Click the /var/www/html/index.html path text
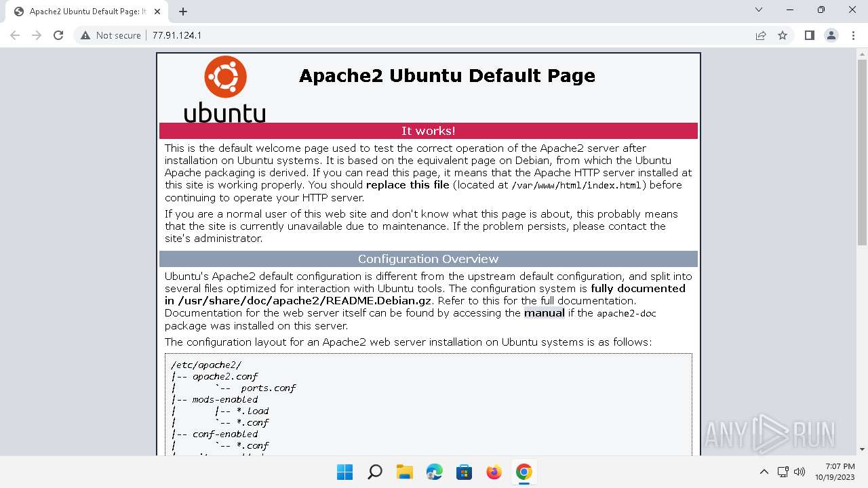Image resolution: width=868 pixels, height=488 pixels. click(x=576, y=185)
